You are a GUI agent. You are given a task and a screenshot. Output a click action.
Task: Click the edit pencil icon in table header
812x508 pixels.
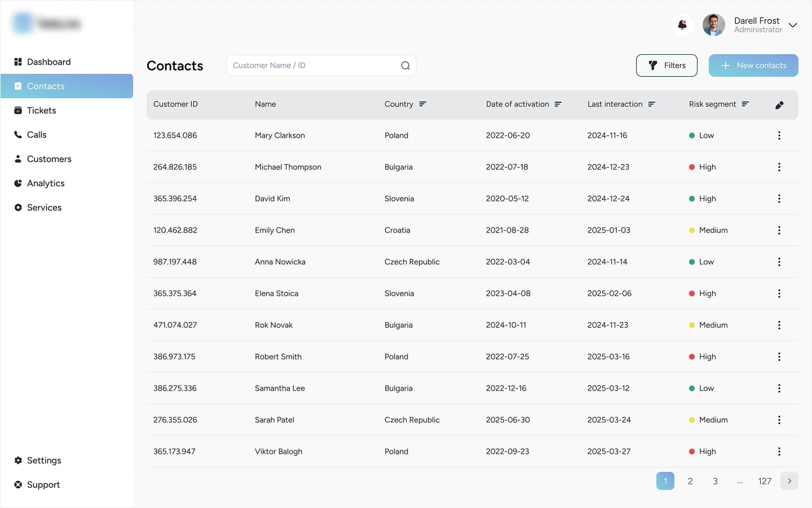click(x=780, y=105)
